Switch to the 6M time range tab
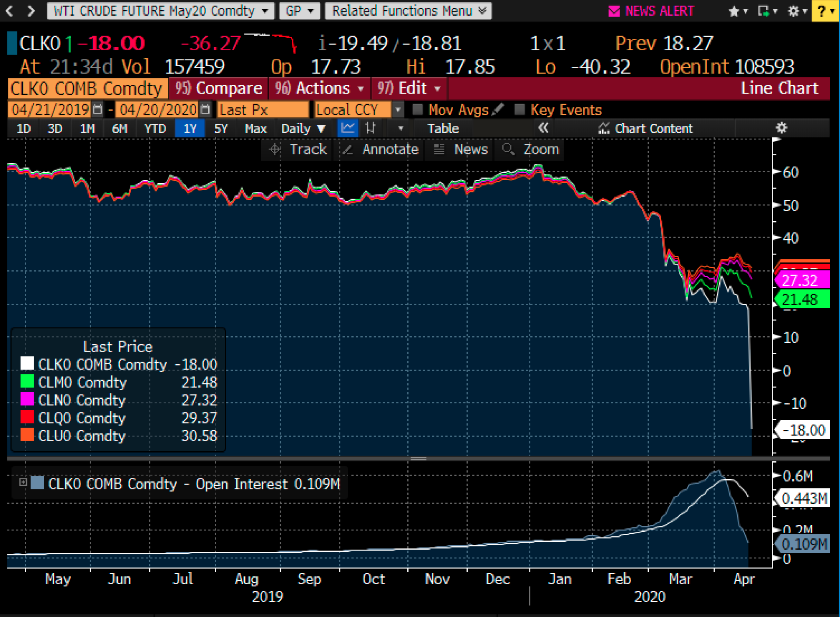Image resolution: width=840 pixels, height=617 pixels. pyautogui.click(x=120, y=128)
